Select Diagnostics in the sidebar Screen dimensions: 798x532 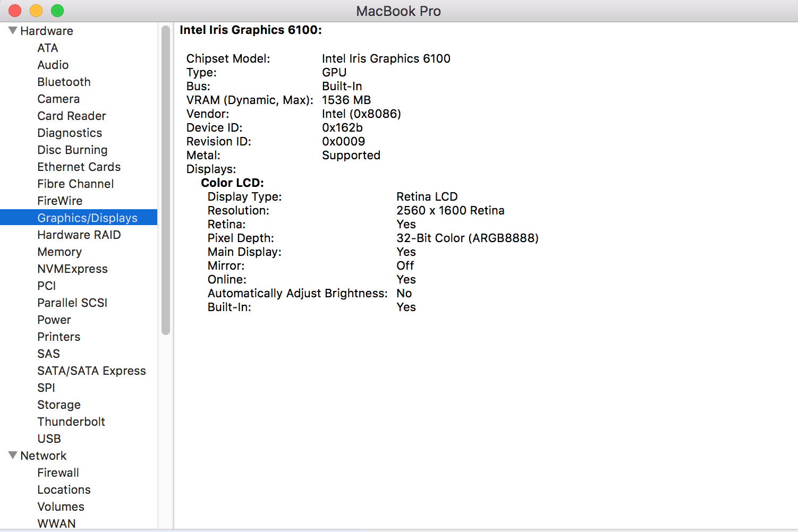tap(70, 133)
